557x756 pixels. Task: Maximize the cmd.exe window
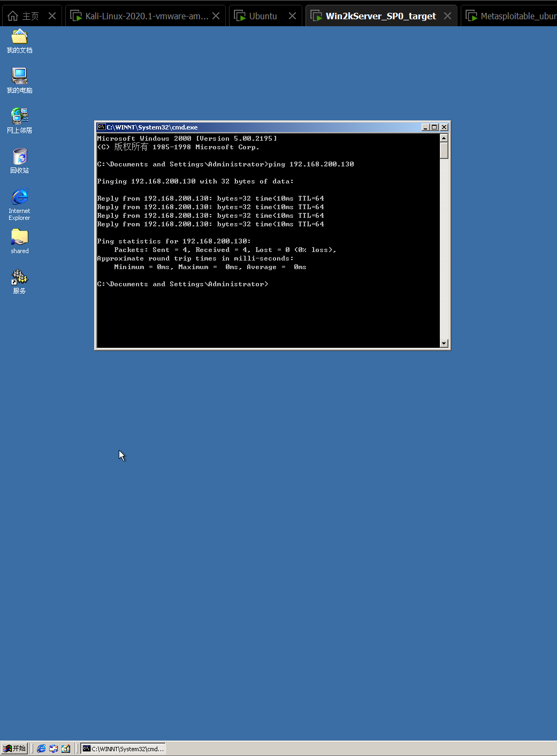[434, 127]
